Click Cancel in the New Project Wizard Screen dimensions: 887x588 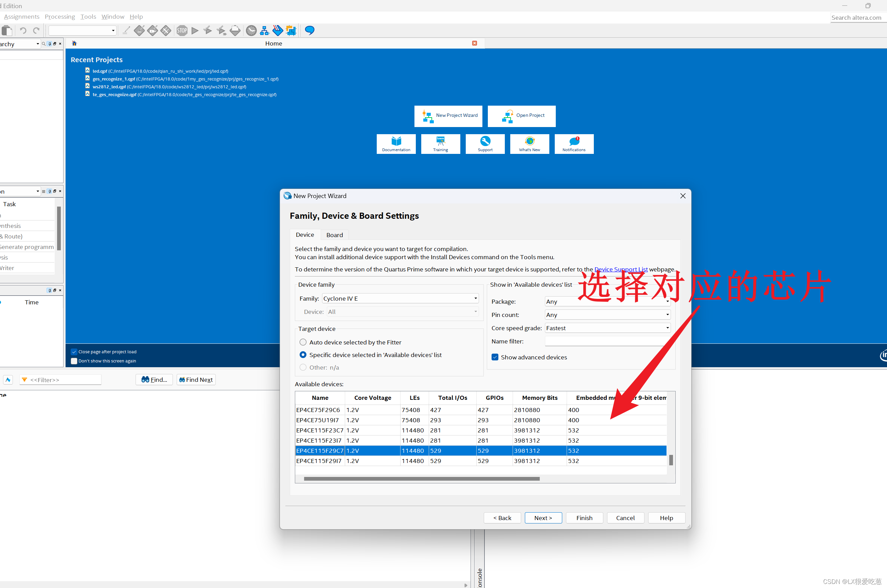pyautogui.click(x=626, y=518)
